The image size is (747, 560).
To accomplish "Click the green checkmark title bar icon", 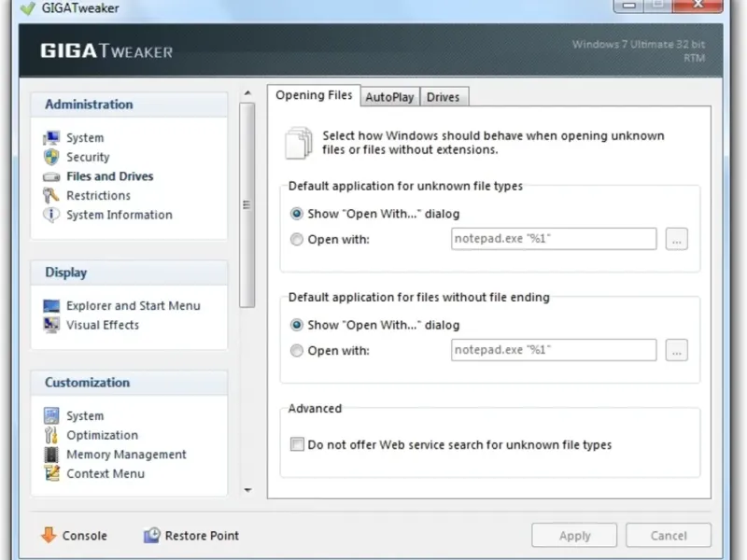I will 28,7.
